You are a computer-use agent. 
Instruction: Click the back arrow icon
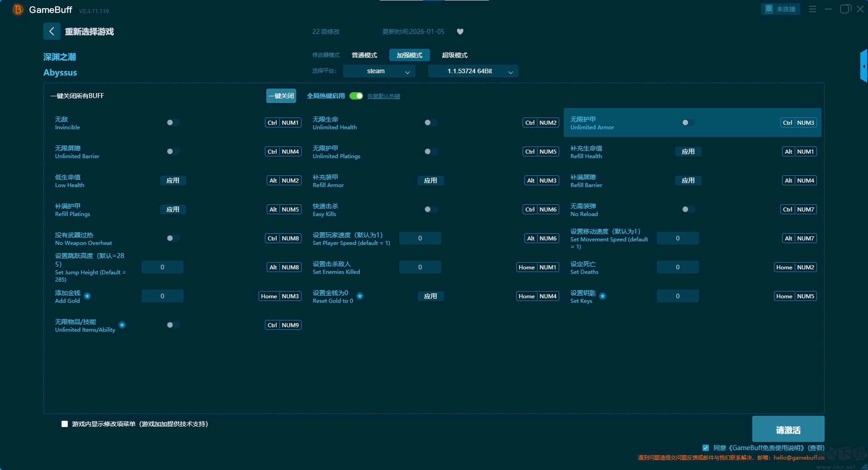52,31
